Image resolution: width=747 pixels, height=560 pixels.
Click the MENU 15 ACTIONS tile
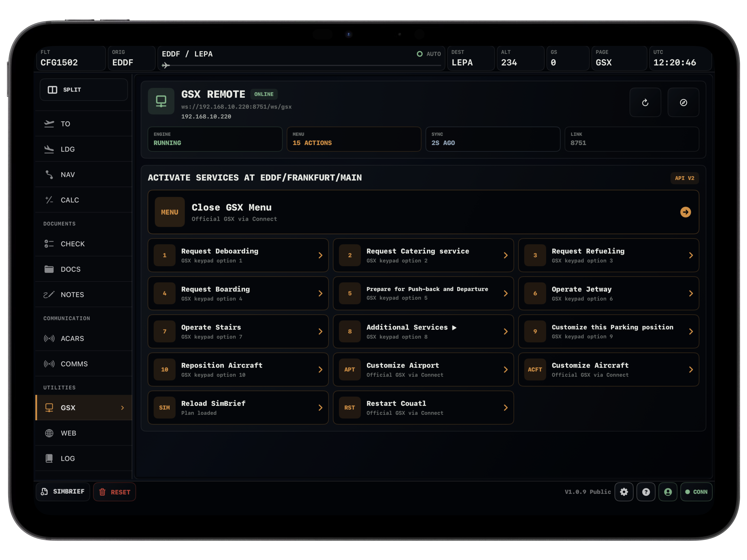pos(354,139)
